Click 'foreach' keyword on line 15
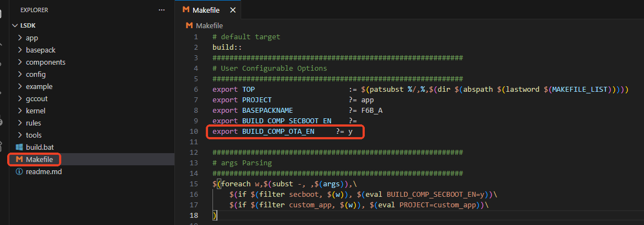This screenshot has width=644, height=225. (x=236, y=184)
